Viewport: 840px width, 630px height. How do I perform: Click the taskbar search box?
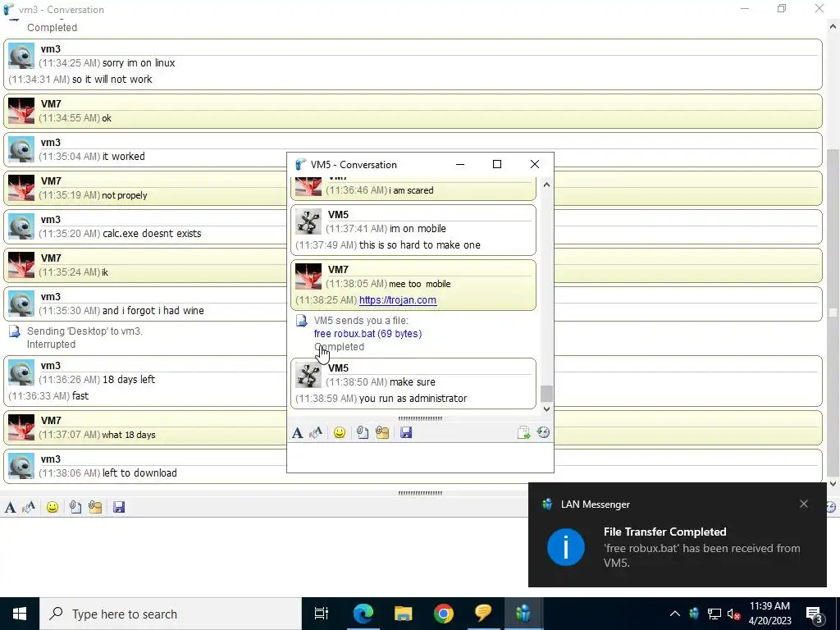(x=171, y=614)
